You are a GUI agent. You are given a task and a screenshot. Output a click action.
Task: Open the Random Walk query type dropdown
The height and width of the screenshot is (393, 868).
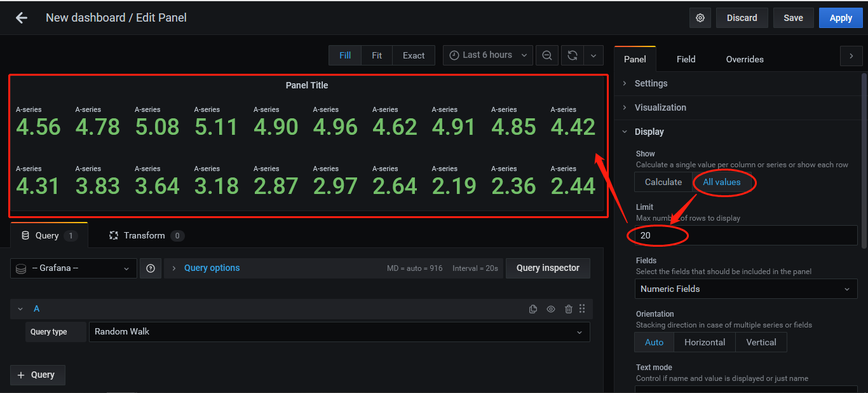pos(340,331)
